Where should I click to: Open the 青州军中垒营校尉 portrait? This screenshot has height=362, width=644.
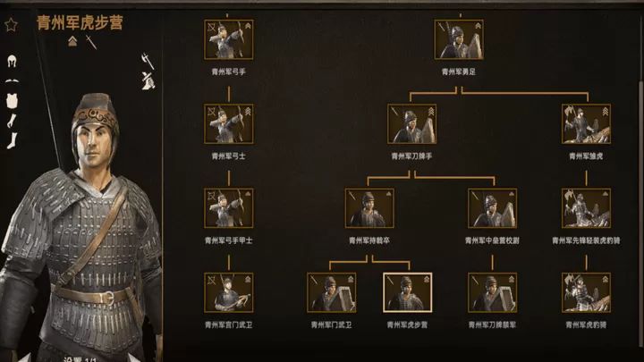pos(493,208)
